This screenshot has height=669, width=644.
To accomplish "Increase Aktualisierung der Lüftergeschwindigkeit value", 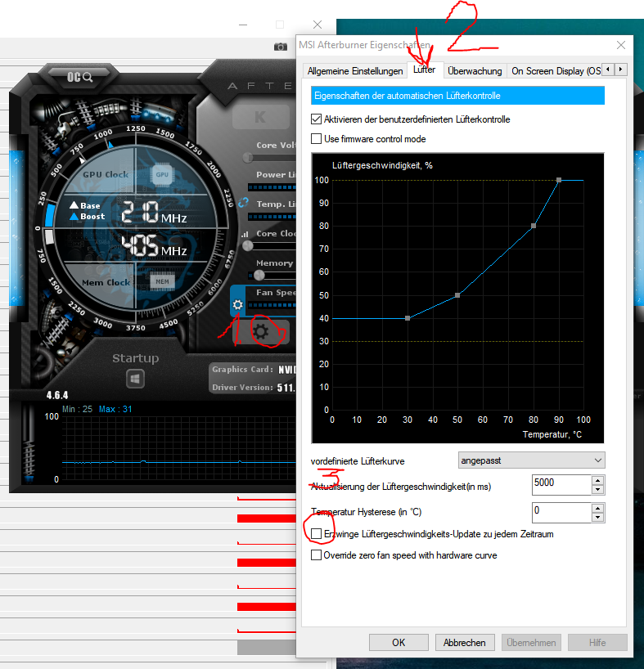I will pos(598,480).
